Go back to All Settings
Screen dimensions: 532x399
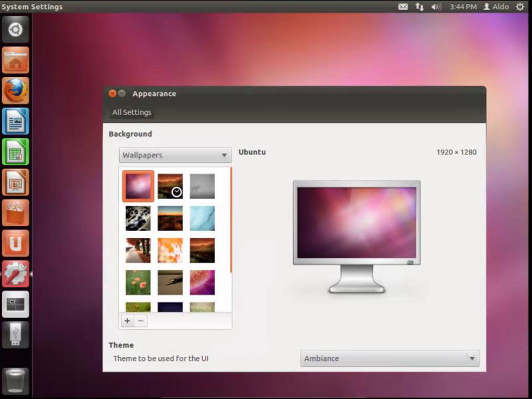pos(131,112)
